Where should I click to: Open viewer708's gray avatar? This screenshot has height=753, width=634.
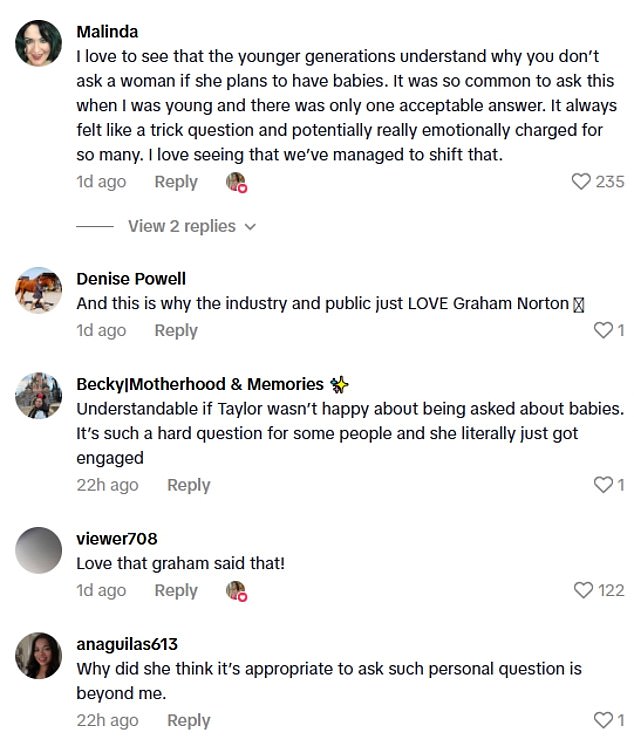(39, 550)
